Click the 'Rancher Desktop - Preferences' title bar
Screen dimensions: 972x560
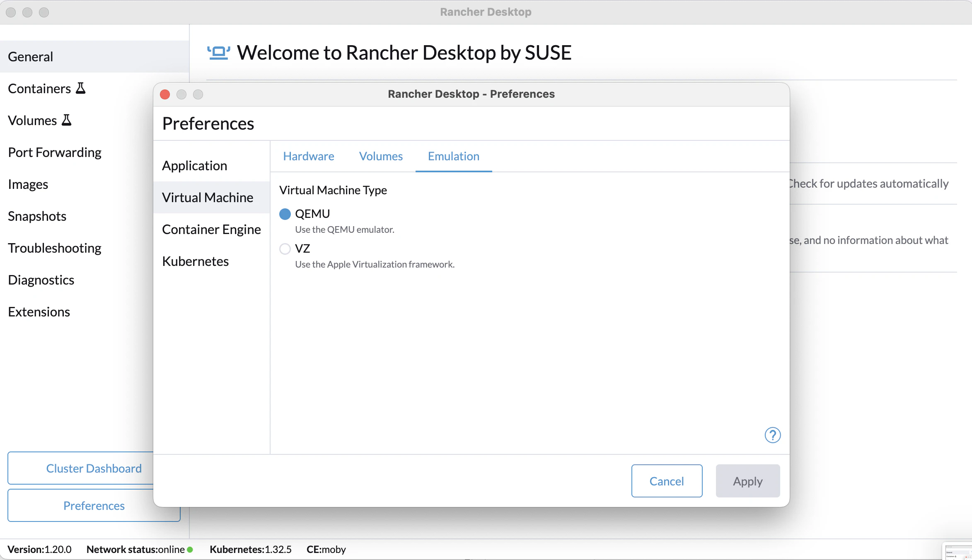(471, 94)
